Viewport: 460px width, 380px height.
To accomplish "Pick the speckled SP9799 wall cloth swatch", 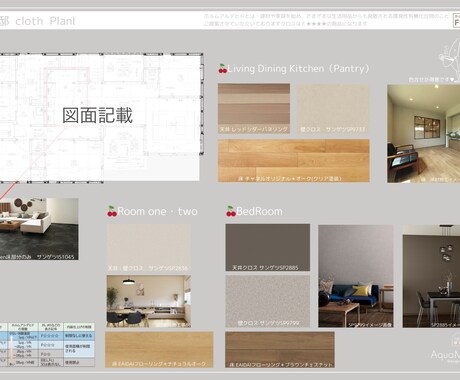I will click(268, 301).
